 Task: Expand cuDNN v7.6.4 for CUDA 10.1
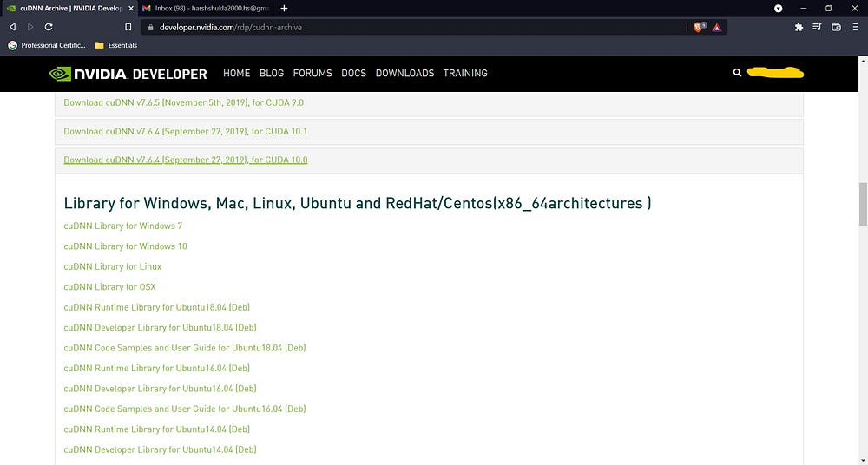click(x=186, y=131)
